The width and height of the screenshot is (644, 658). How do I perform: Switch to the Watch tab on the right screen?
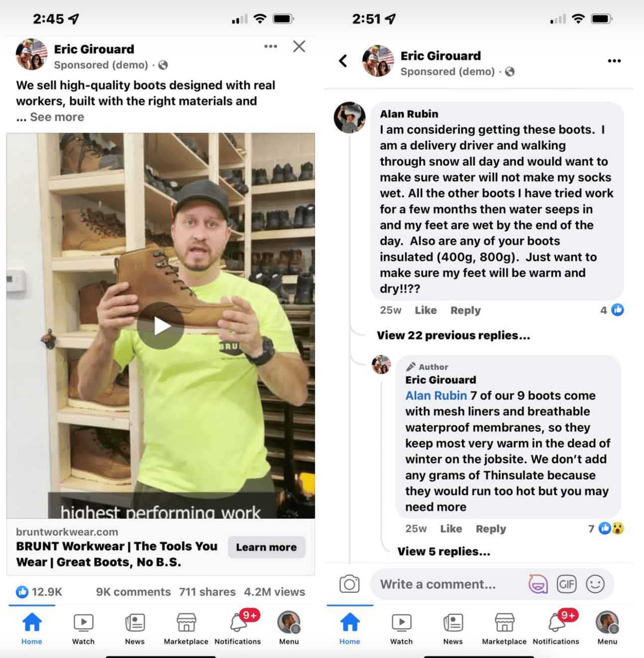401,629
